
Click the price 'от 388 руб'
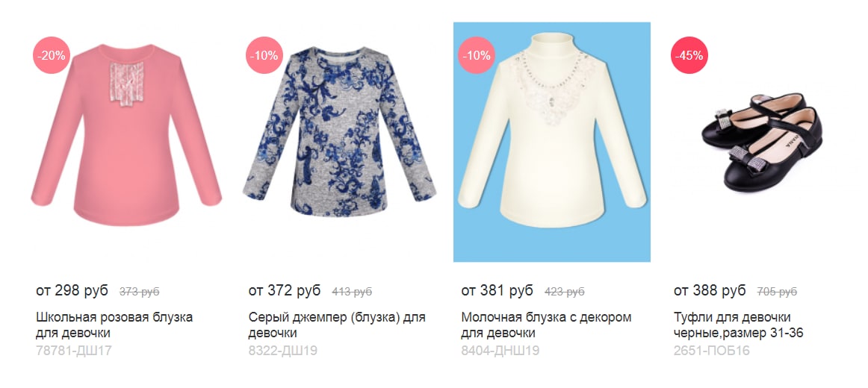(710, 291)
